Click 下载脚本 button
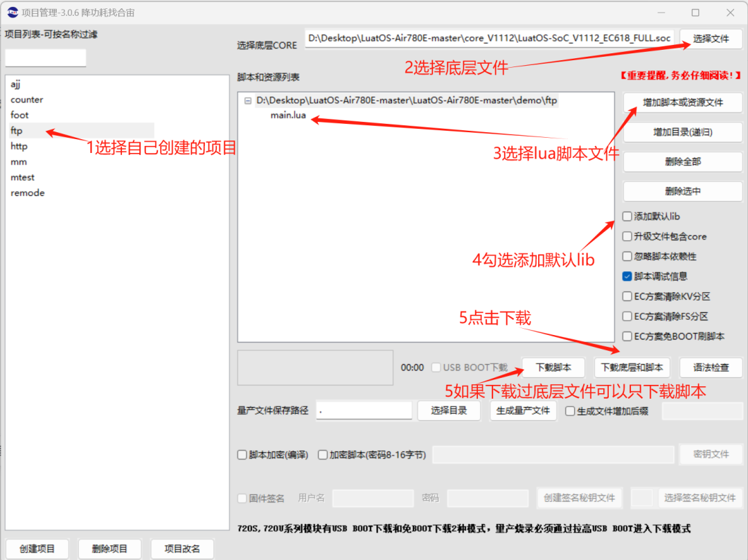This screenshot has height=560, width=748. (553, 368)
